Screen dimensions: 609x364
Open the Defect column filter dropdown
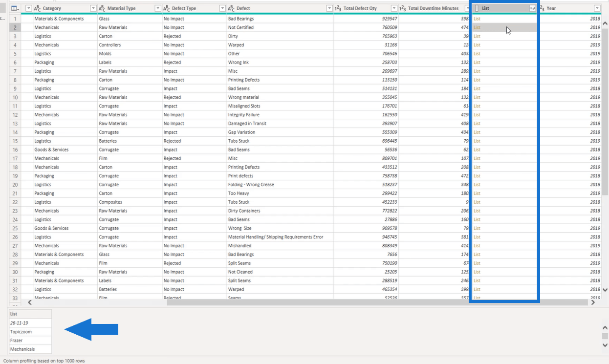pos(329,8)
